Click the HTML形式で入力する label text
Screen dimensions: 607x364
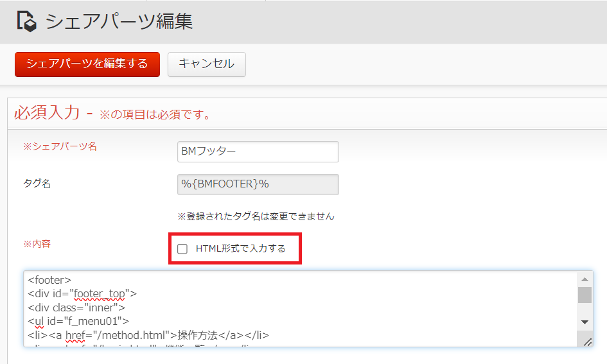coord(241,248)
